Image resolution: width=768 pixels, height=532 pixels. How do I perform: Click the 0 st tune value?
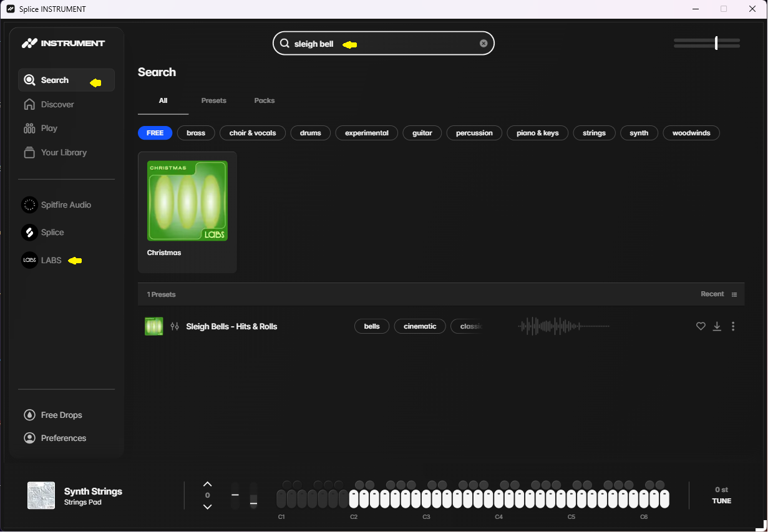(721, 490)
